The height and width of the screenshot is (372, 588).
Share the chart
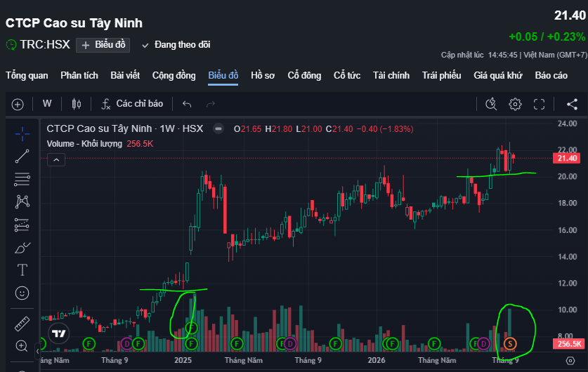coord(572,104)
